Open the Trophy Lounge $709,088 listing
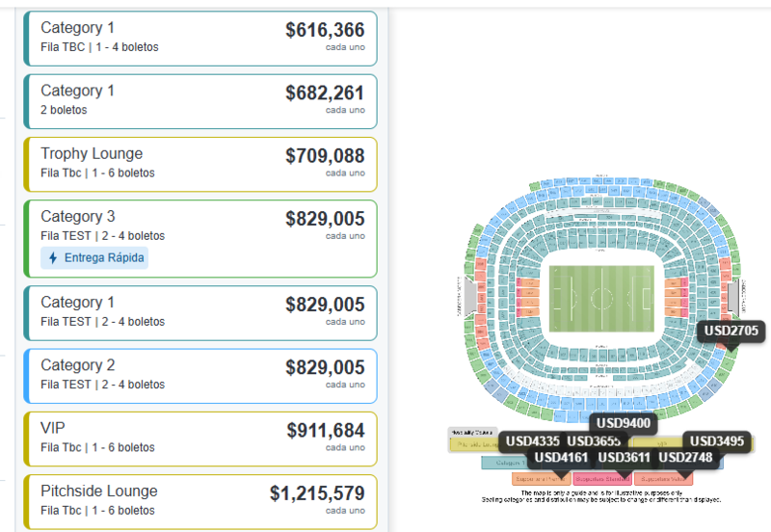The height and width of the screenshot is (532, 771). point(200,164)
